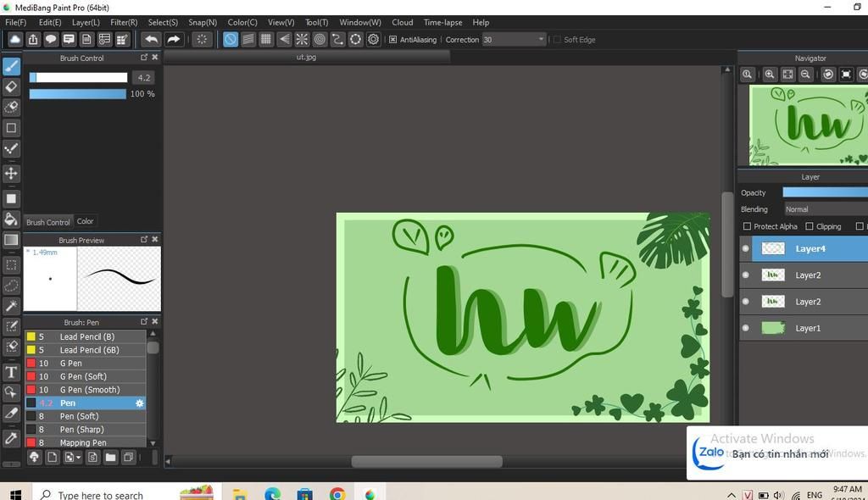Open the Windows Start menu
Image resolution: width=868 pixels, height=500 pixels.
15,493
